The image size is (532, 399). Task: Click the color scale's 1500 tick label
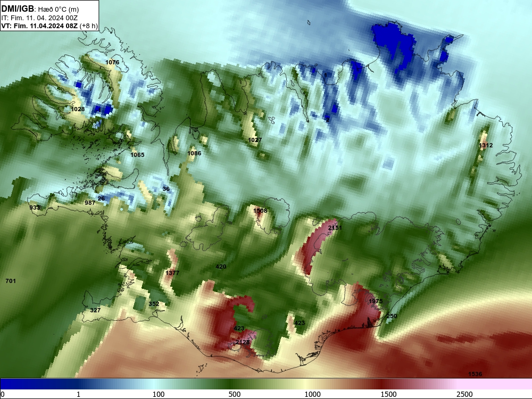coord(388,394)
